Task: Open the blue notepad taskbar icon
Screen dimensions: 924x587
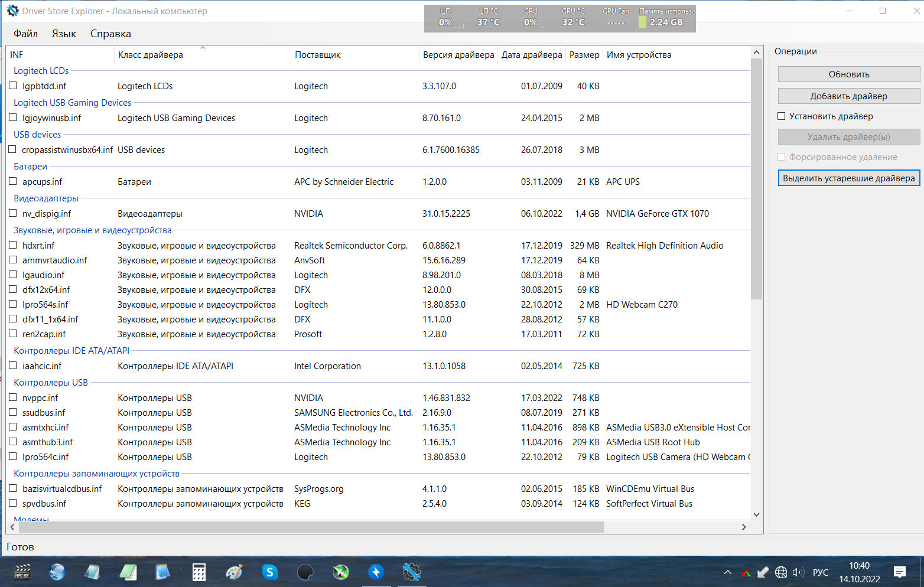Action: pos(163,572)
